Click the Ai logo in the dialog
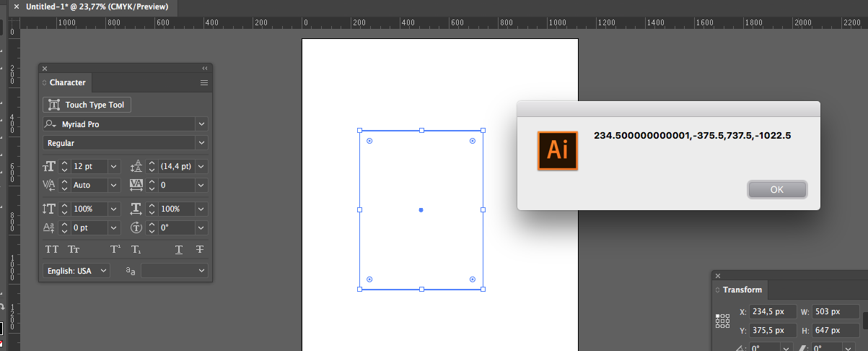 (x=558, y=150)
